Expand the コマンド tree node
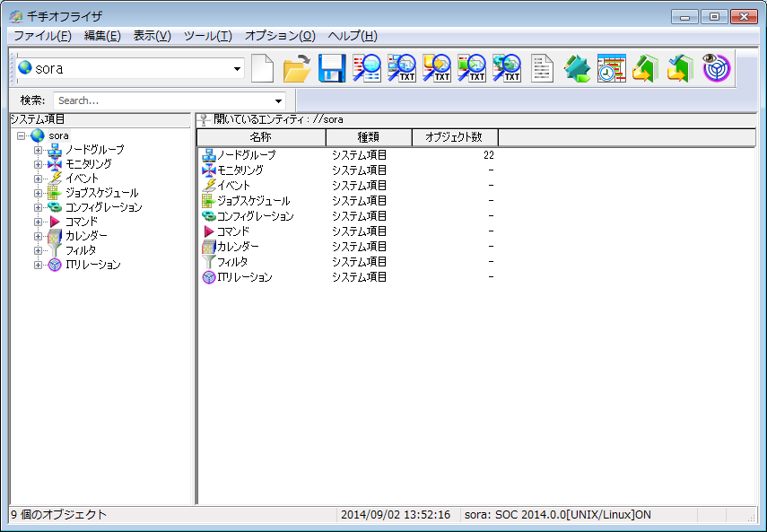This screenshot has width=767, height=532. [38, 222]
